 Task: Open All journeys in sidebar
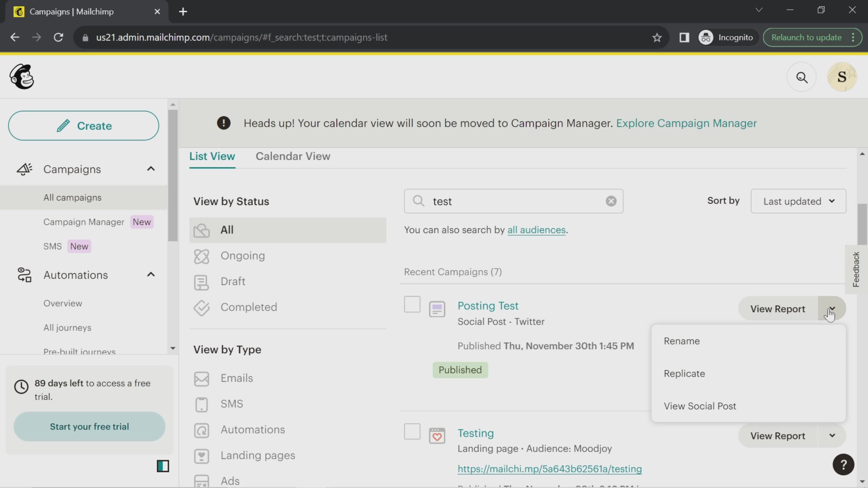click(67, 328)
